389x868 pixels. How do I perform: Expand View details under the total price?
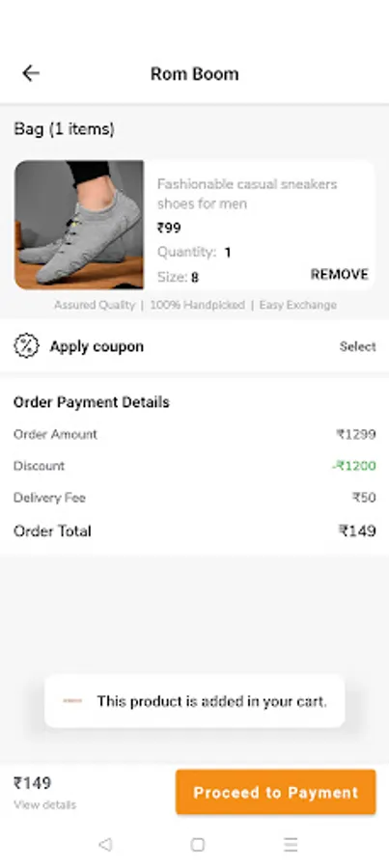pyautogui.click(x=44, y=805)
